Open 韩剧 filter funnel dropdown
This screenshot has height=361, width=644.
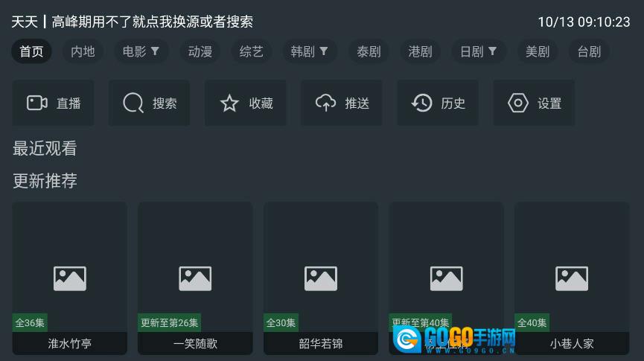pos(324,51)
